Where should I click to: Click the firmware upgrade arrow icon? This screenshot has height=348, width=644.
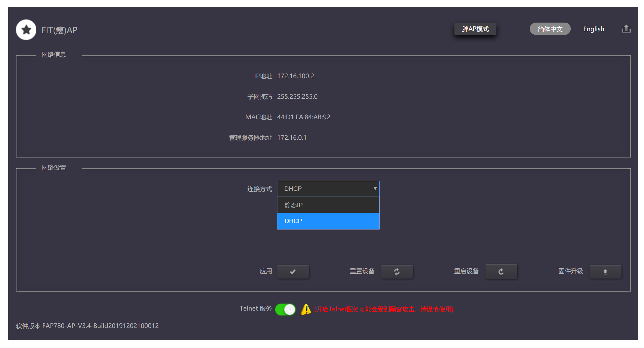pyautogui.click(x=605, y=272)
